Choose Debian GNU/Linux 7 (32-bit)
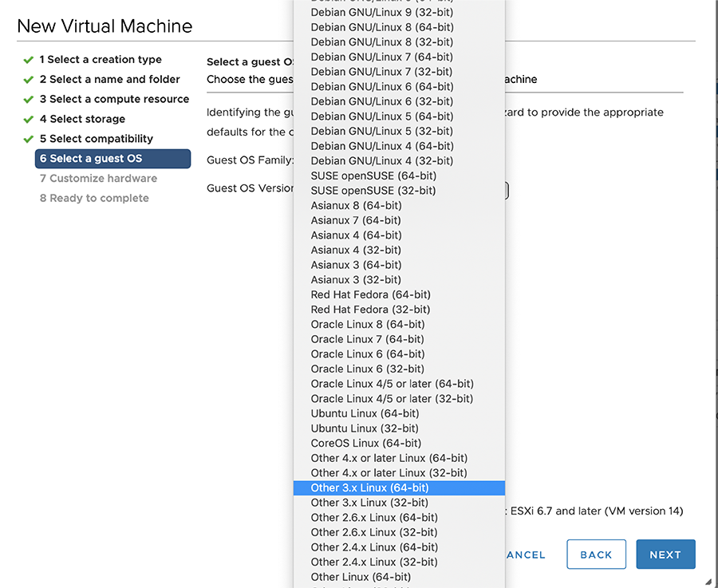 (399, 72)
